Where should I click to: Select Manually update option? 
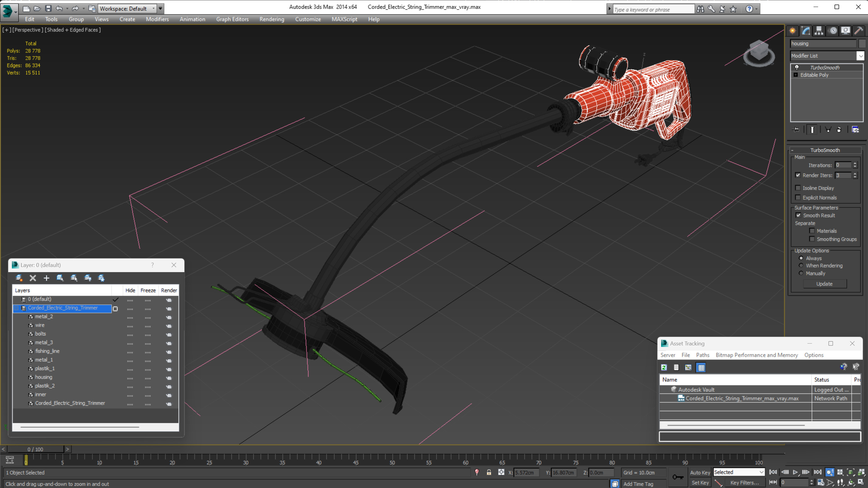(801, 273)
